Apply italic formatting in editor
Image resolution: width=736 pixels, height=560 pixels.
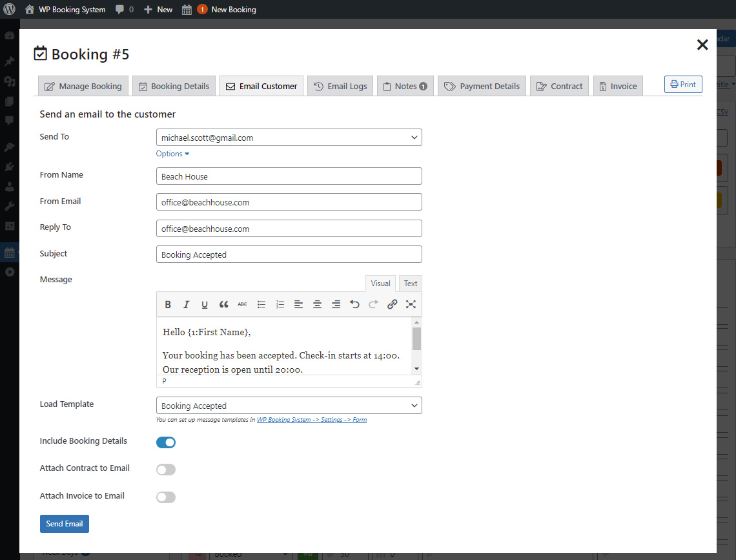[x=186, y=305]
